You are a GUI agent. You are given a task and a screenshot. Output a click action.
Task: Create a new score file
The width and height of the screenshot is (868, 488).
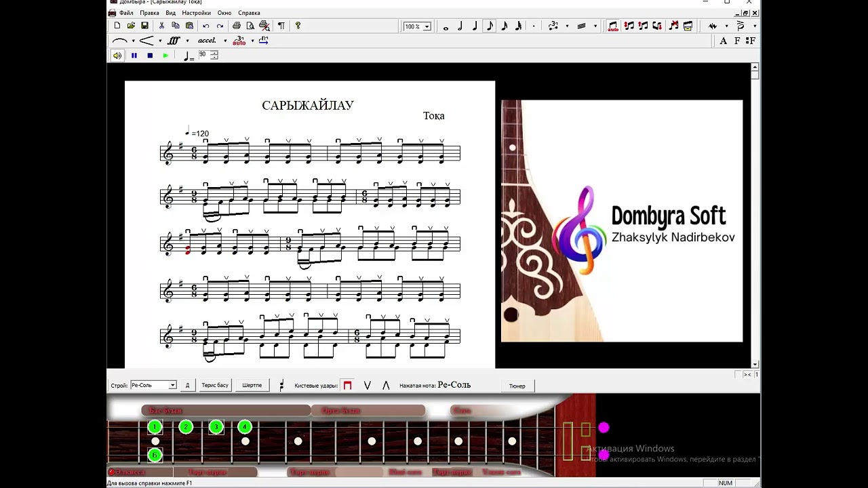click(117, 26)
